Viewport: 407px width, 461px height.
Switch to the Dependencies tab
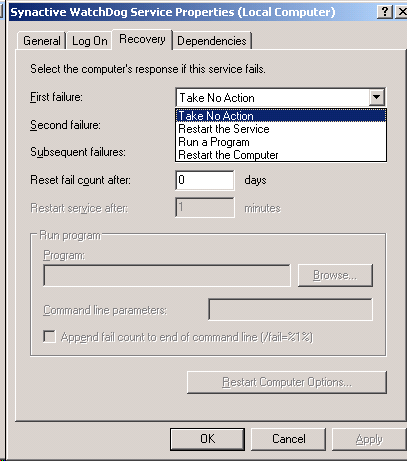pyautogui.click(x=212, y=41)
